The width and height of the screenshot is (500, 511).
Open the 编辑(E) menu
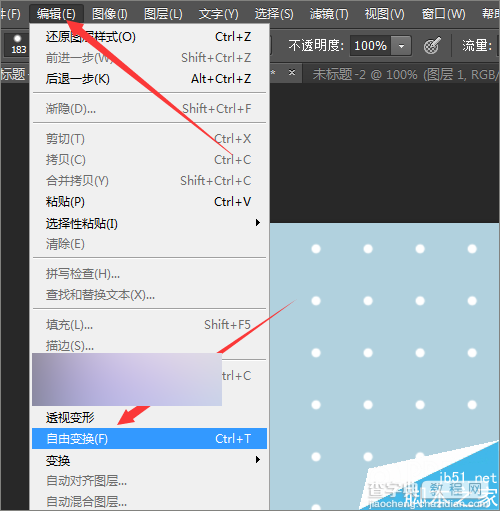pyautogui.click(x=56, y=14)
